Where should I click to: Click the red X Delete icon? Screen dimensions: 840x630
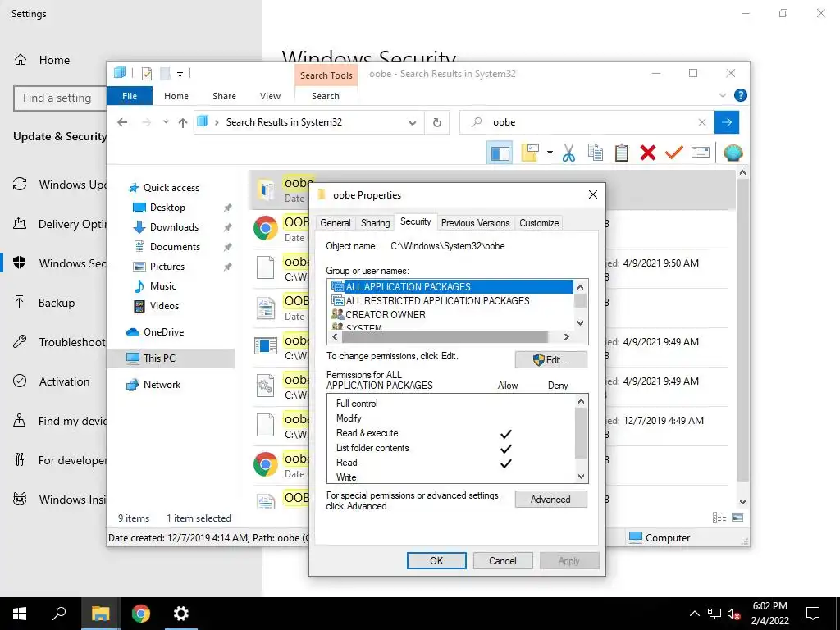pos(648,153)
